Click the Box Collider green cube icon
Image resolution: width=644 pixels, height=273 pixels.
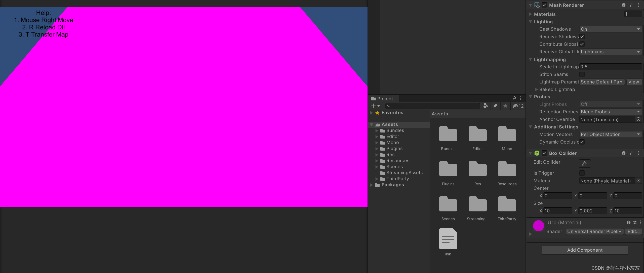point(537,153)
